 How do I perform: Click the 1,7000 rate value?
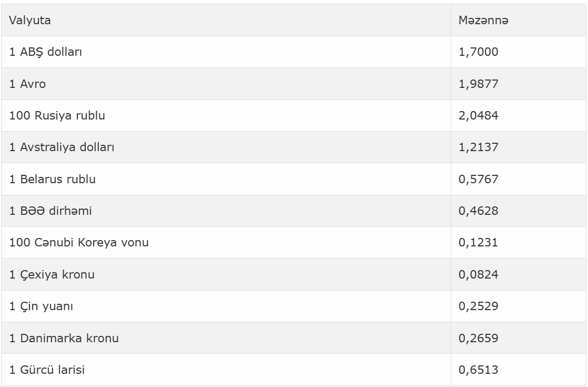pyautogui.click(x=479, y=52)
